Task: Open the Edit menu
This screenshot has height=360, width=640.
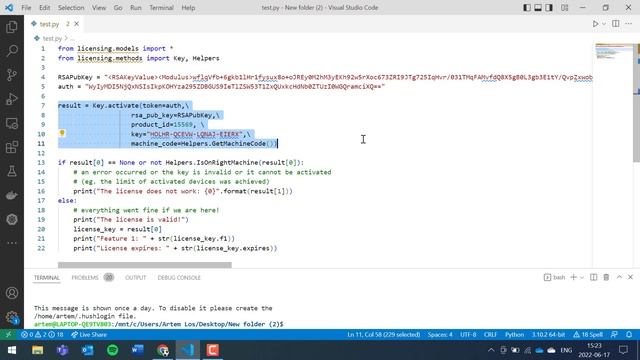Action: (44, 8)
